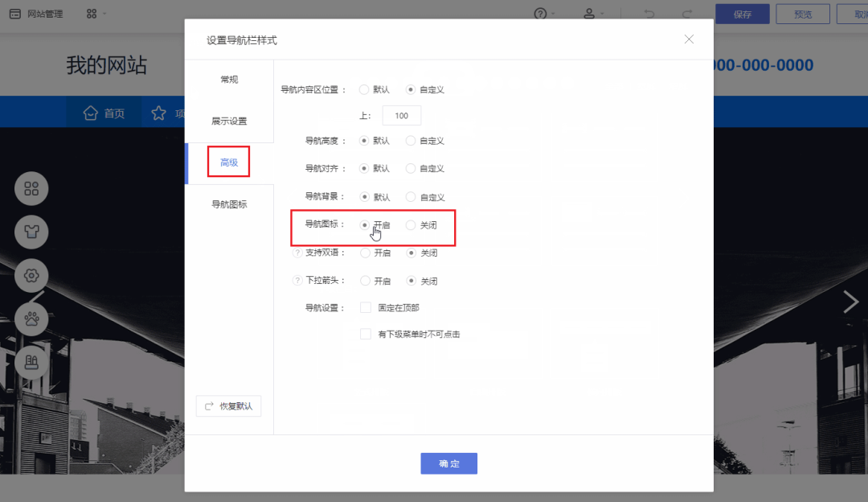Switch to the 常规 tab
868x502 pixels.
tap(229, 80)
